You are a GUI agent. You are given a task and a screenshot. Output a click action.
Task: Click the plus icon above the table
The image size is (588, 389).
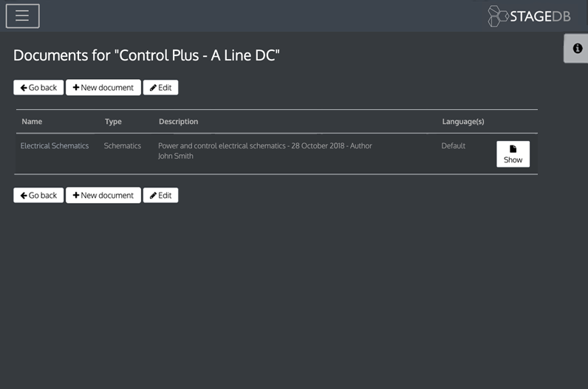76,88
